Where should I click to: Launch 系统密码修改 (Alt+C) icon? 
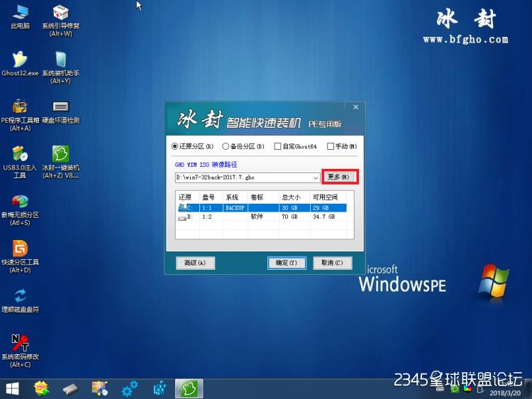(20, 351)
